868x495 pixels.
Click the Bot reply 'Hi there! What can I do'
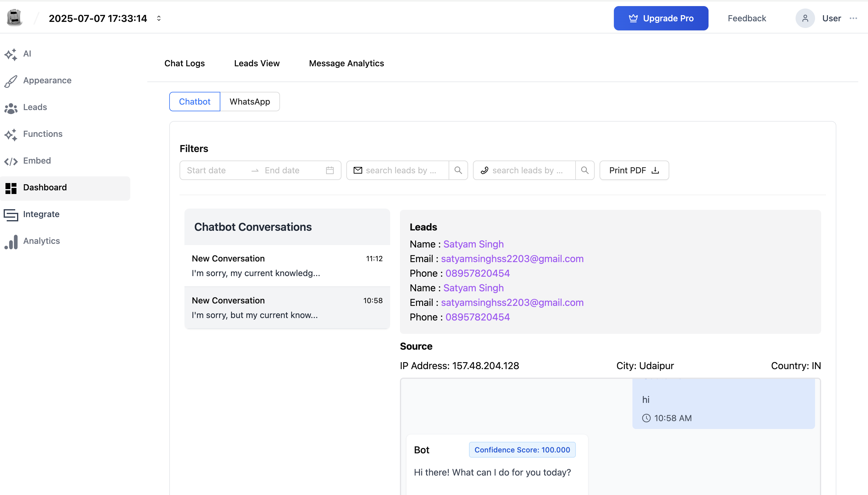pos(492,473)
